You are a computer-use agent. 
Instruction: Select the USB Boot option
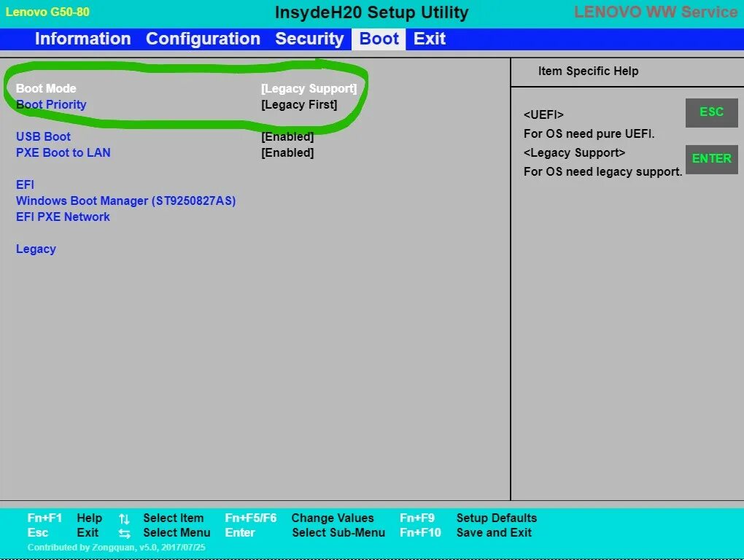pos(43,136)
